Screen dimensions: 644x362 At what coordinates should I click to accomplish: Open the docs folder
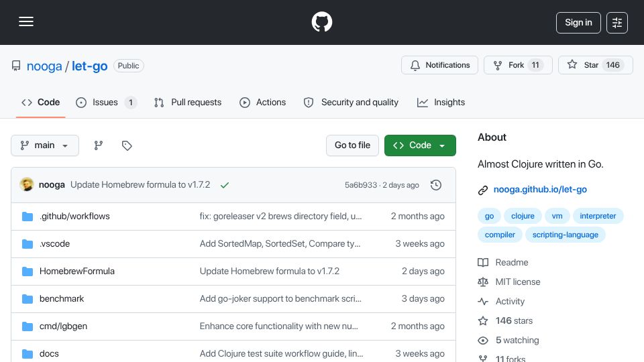pyautogui.click(x=49, y=354)
